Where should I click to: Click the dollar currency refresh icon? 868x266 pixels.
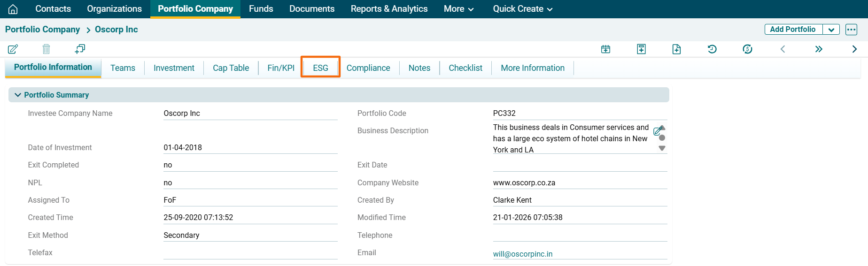(x=747, y=49)
